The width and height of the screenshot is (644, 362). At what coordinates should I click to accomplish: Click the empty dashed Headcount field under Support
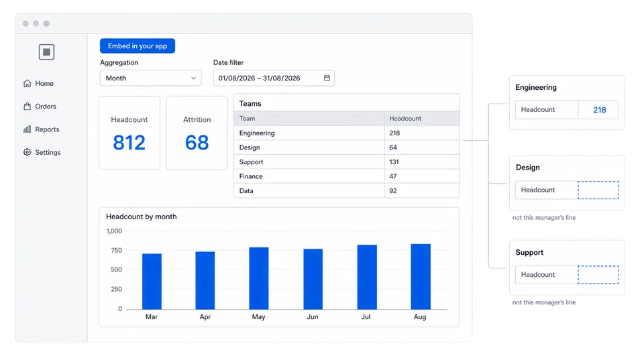pyautogui.click(x=598, y=275)
